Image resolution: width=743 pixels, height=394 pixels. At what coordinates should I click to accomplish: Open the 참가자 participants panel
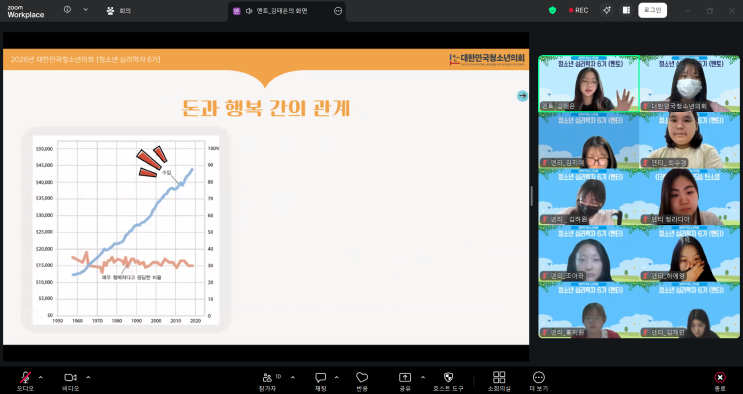point(268,381)
